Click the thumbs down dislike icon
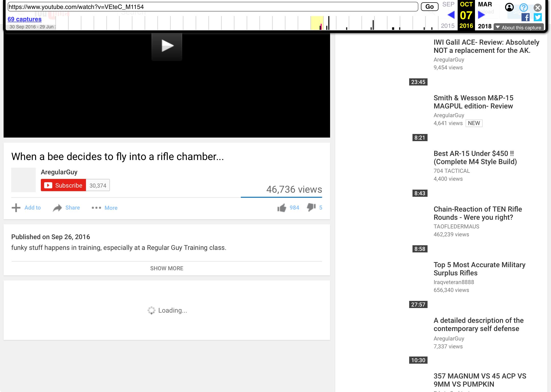This screenshot has height=392, width=551. coord(311,207)
